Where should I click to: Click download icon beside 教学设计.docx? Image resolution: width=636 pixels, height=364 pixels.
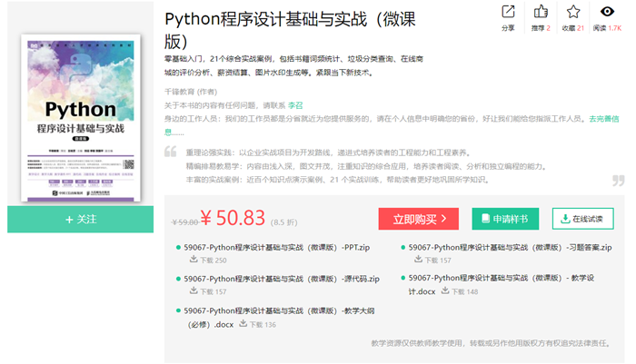pos(445,291)
